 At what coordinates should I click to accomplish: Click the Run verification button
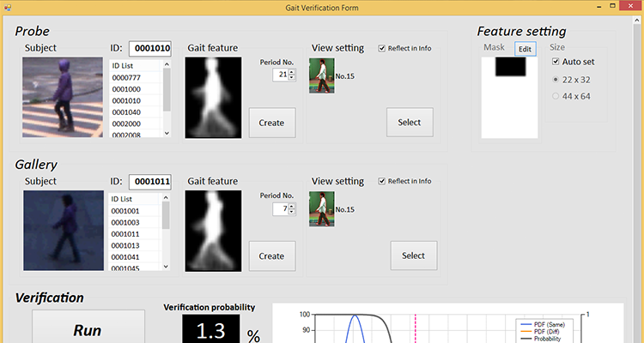point(88,330)
